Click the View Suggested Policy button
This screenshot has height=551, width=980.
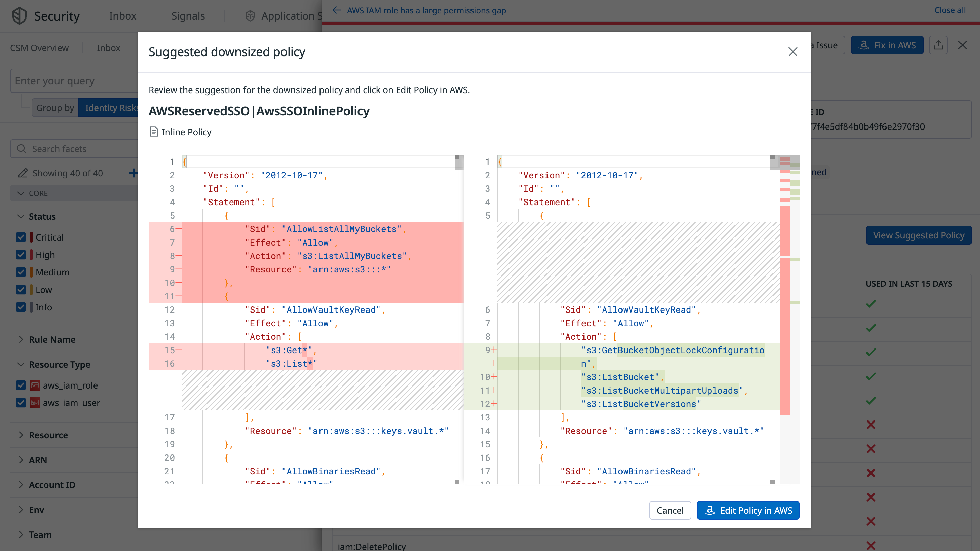[918, 235]
